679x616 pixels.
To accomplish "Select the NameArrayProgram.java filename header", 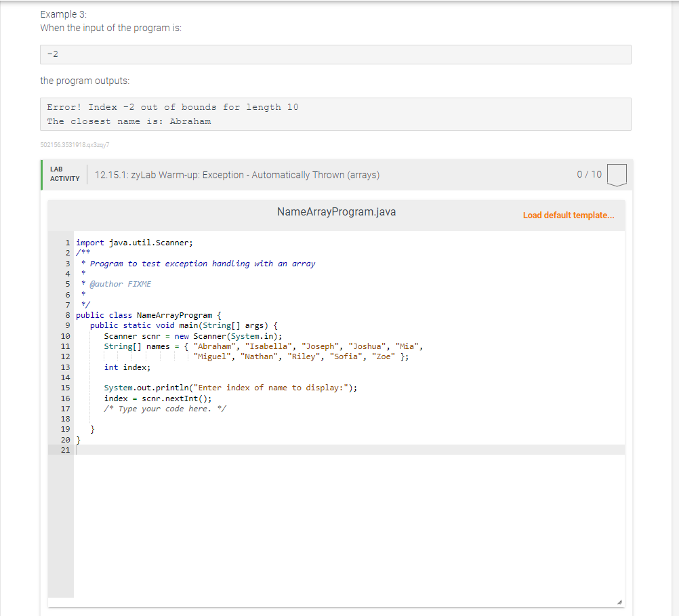I will 336,211.
